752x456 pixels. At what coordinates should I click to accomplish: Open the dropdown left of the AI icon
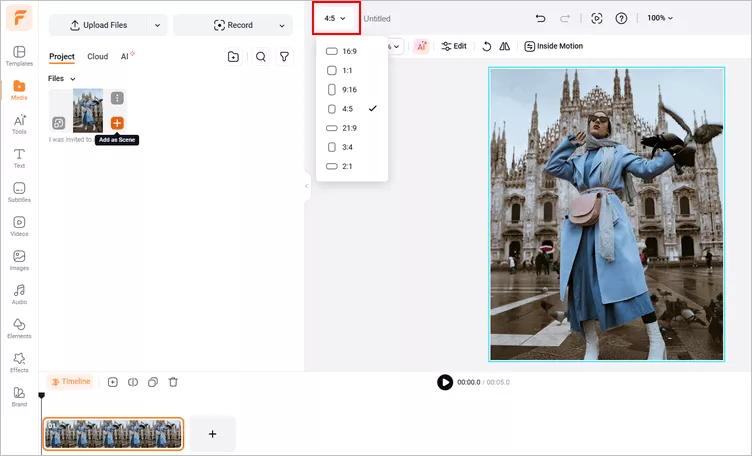[395, 47]
